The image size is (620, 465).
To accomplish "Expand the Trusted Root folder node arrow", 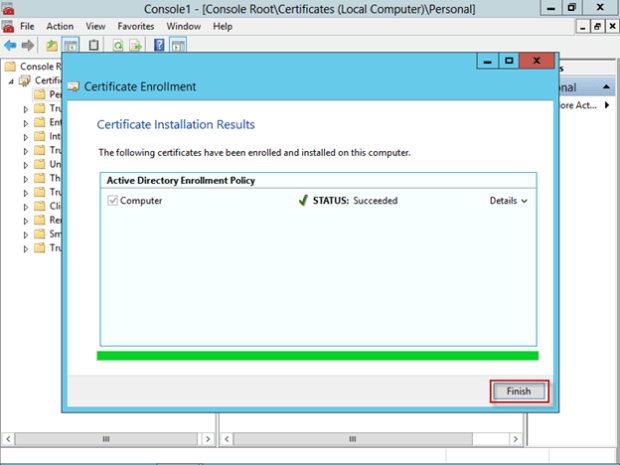I will [x=26, y=108].
